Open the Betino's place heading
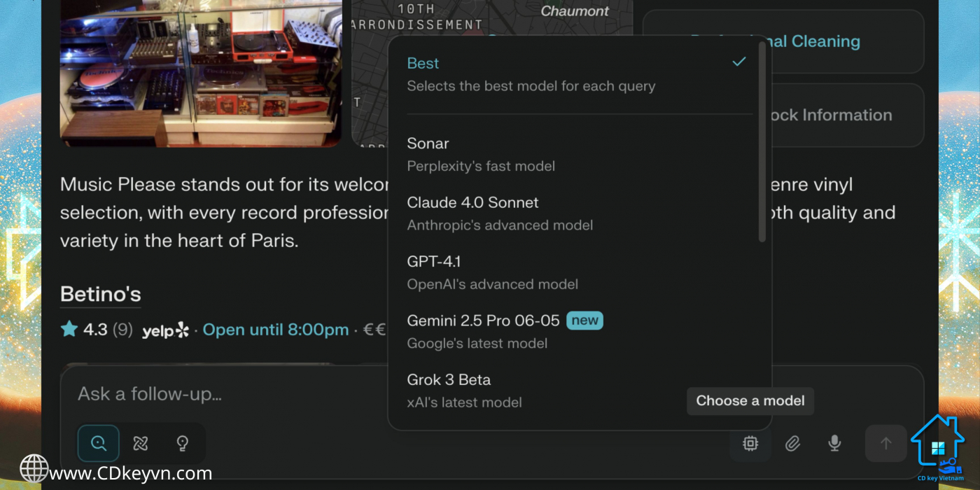The height and width of the screenshot is (490, 980). (101, 294)
